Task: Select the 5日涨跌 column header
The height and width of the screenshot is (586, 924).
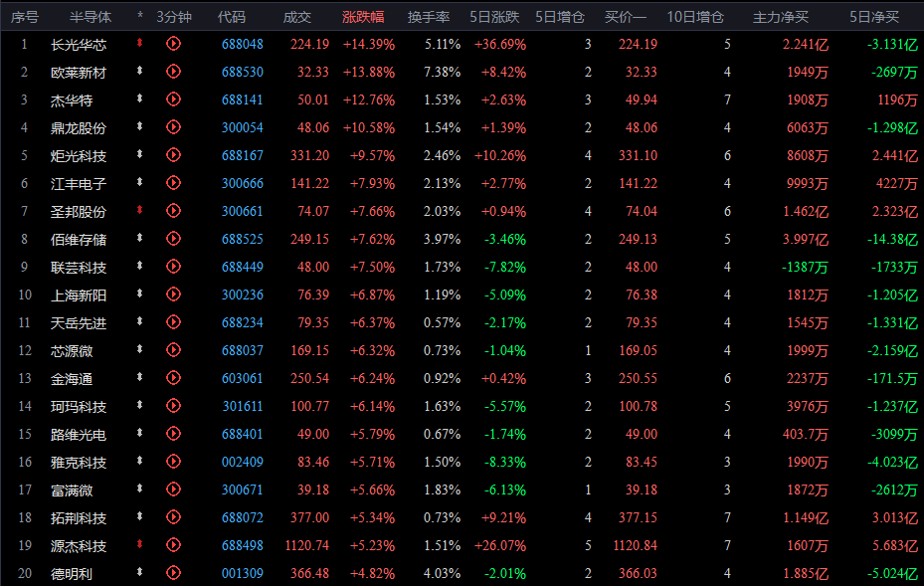Action: tap(499, 17)
